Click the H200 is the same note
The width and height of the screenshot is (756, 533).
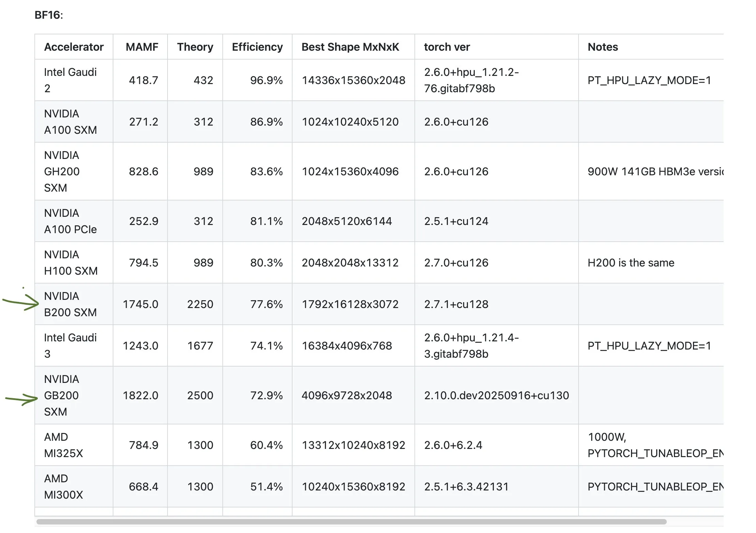pos(631,262)
